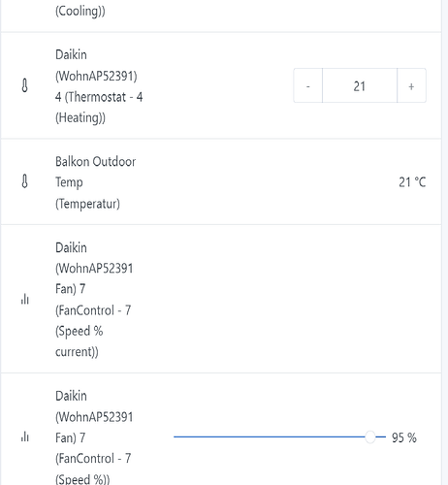
Task: Select Daikin FanControl - 7 (Speed %) label
Action: pyautogui.click(x=94, y=437)
